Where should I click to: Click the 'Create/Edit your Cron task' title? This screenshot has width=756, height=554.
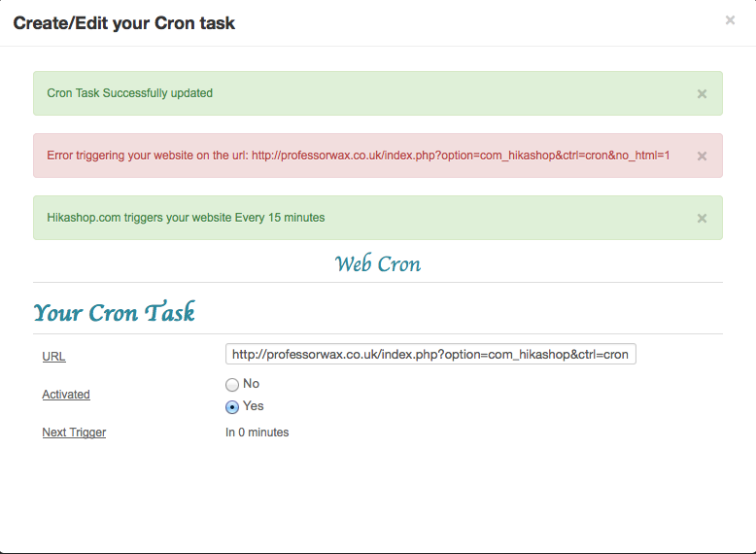tap(124, 23)
